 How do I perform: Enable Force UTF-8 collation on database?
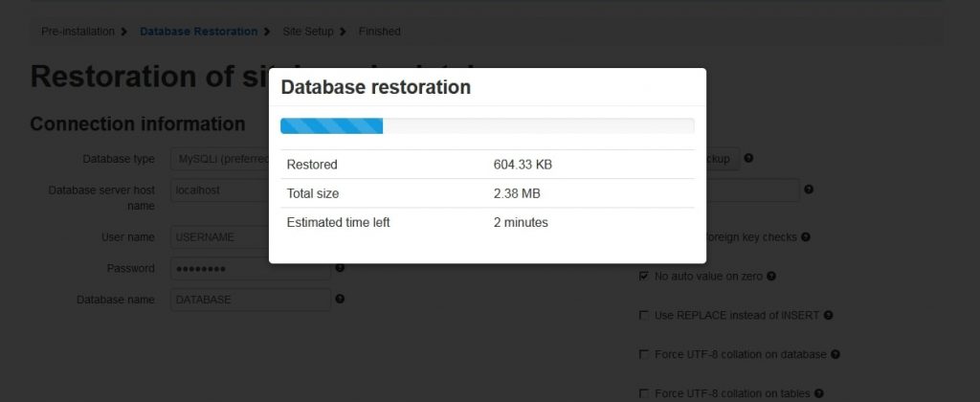click(644, 354)
